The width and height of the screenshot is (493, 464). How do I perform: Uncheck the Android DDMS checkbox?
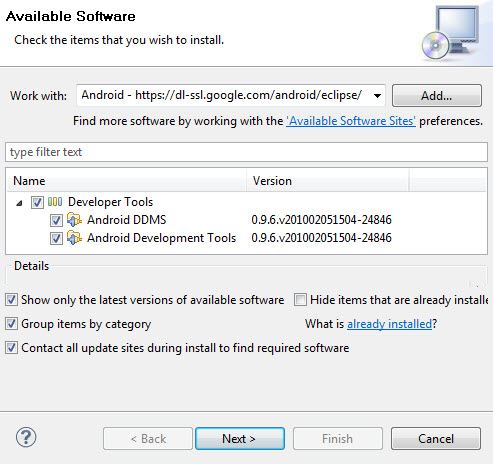(56, 220)
